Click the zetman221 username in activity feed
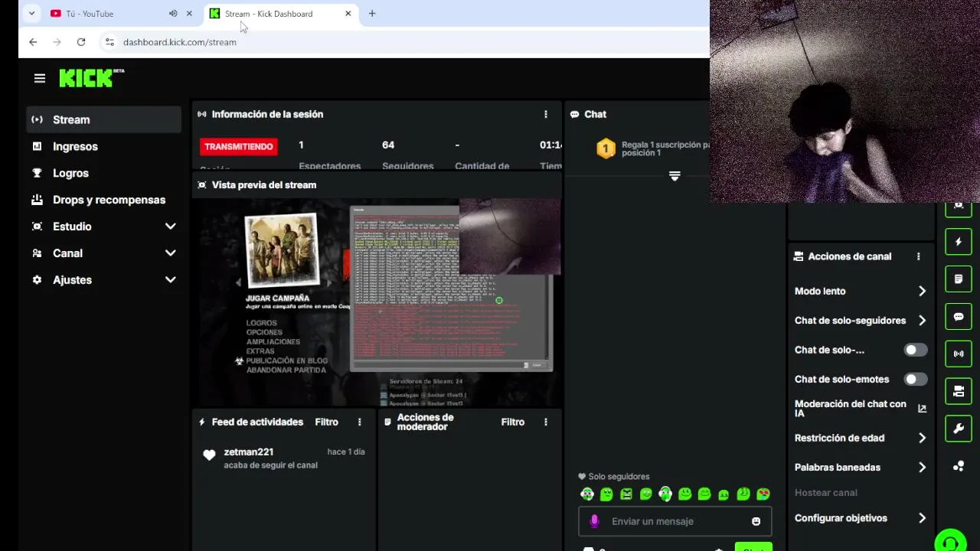The width and height of the screenshot is (980, 551). pyautogui.click(x=249, y=452)
